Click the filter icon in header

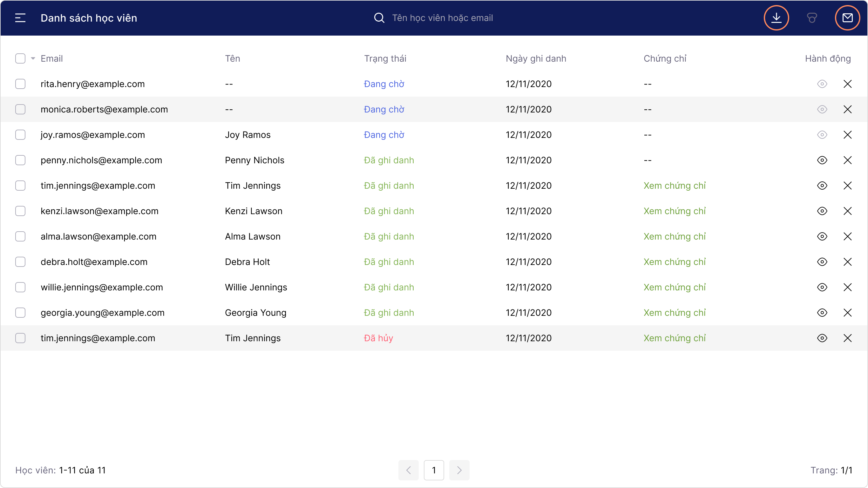click(x=812, y=18)
